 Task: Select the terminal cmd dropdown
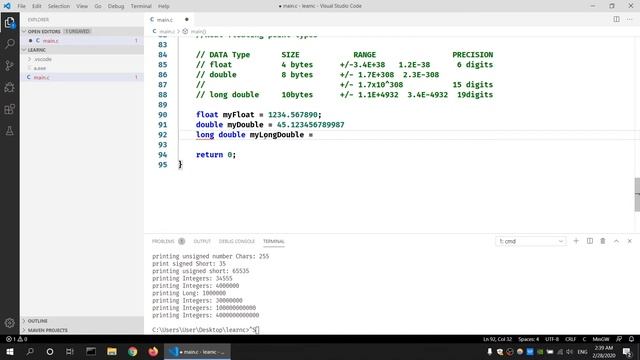pyautogui.click(x=531, y=241)
